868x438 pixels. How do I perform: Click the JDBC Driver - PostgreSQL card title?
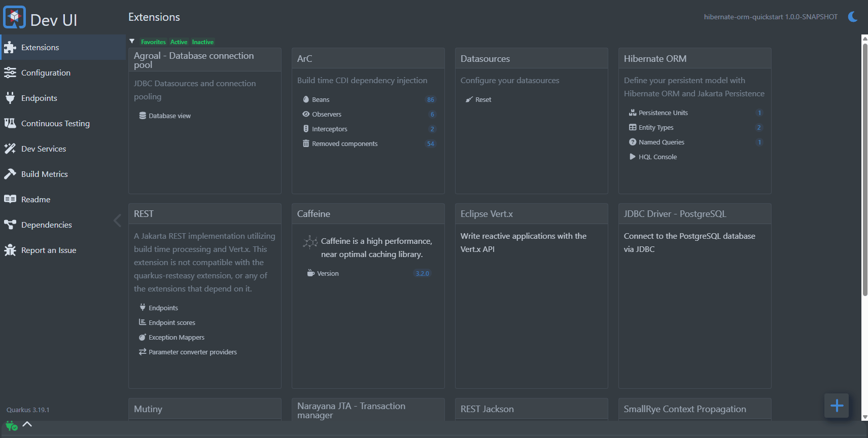[x=675, y=214]
